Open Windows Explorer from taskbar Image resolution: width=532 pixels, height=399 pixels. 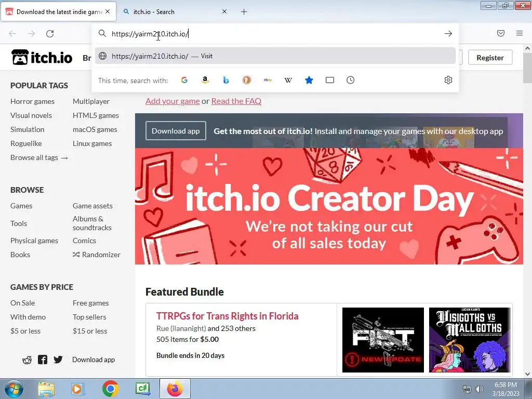(x=46, y=389)
